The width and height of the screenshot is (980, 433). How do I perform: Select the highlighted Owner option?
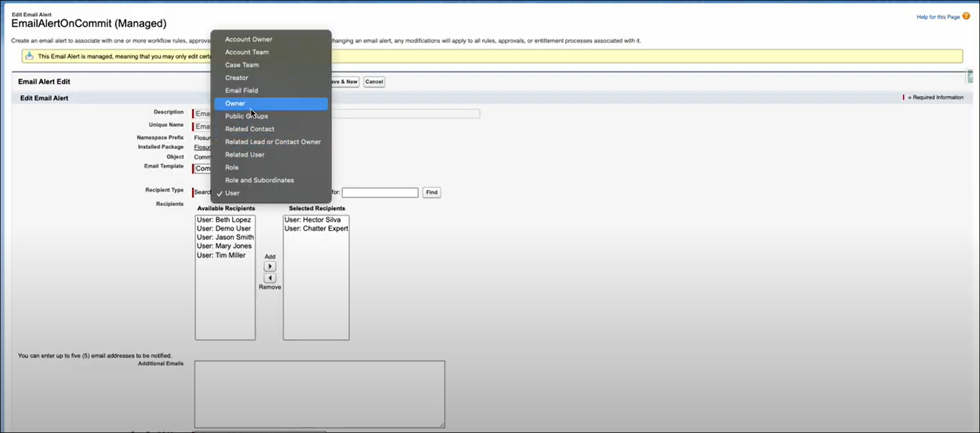click(271, 104)
